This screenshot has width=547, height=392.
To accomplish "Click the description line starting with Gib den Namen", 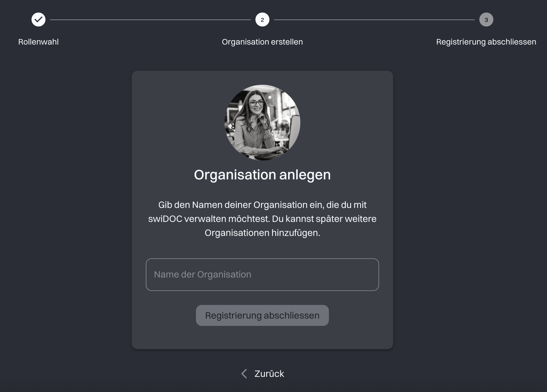I will (262, 205).
